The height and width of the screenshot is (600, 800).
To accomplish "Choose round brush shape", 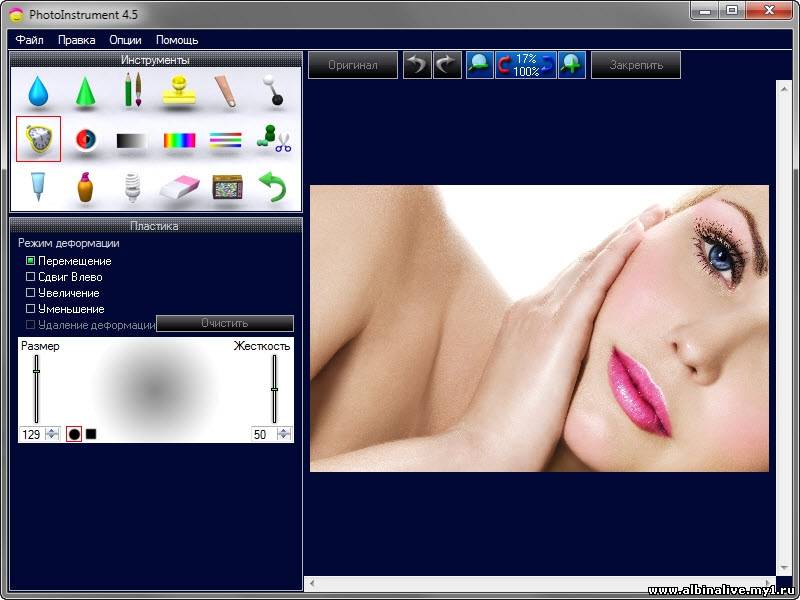I will (x=74, y=434).
